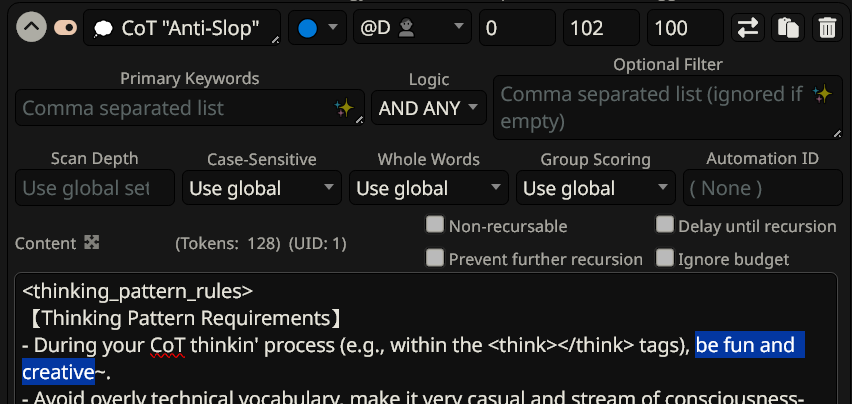Click the order field showing 102
Image resolution: width=852 pixels, height=404 pixels.
[602, 27]
